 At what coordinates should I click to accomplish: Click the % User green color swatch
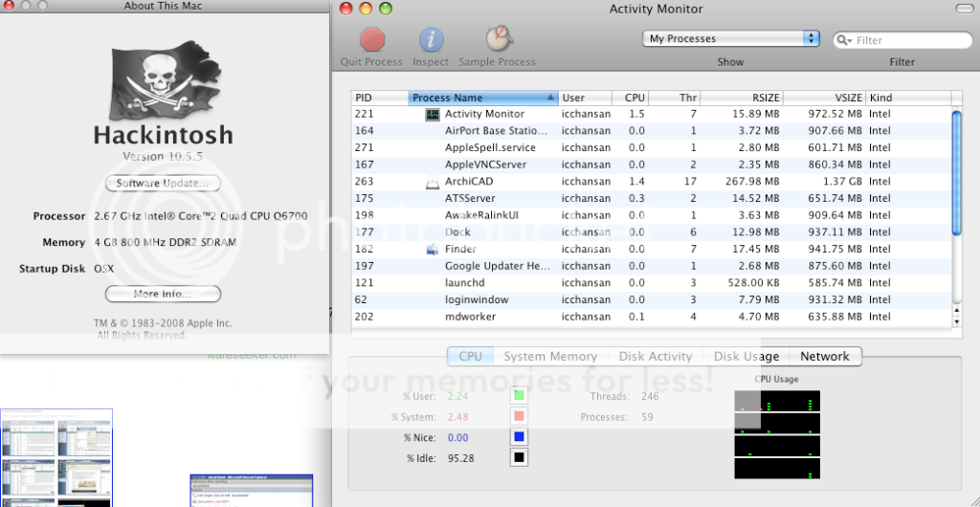(x=519, y=395)
